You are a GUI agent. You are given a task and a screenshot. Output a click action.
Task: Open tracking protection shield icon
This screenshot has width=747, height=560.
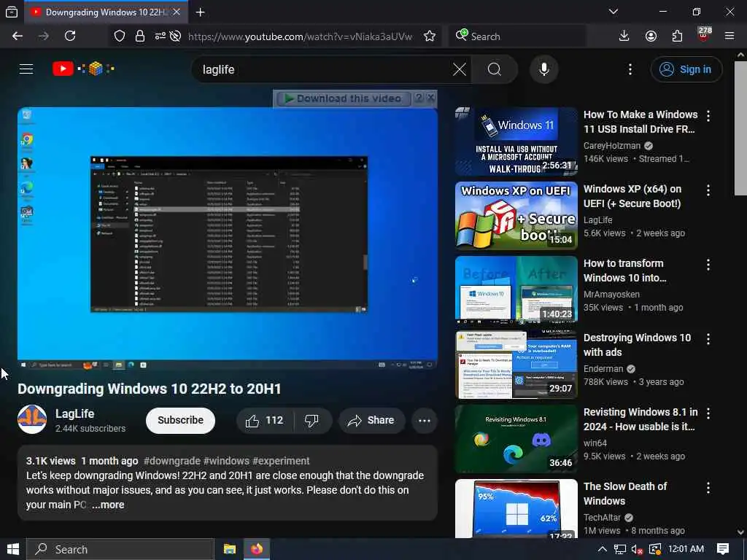tap(119, 36)
